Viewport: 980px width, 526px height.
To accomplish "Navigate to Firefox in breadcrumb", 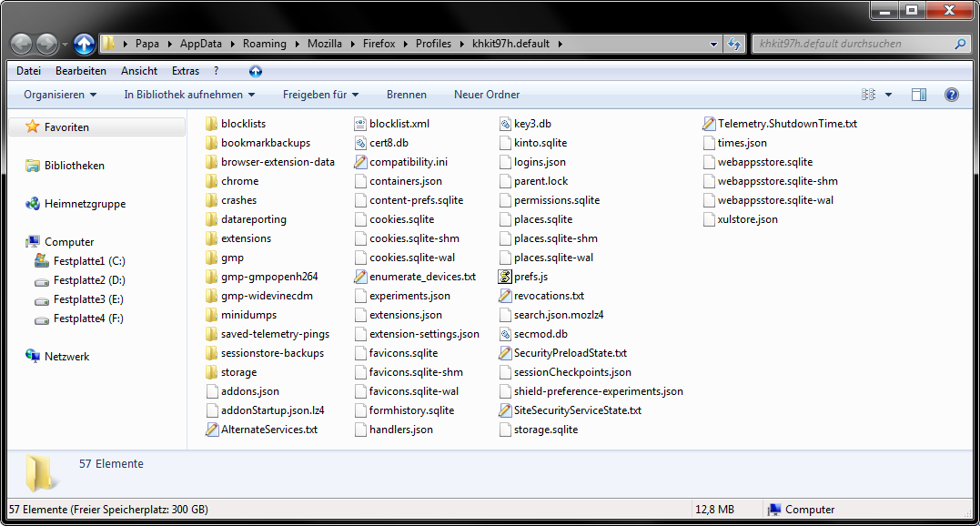I will point(379,44).
